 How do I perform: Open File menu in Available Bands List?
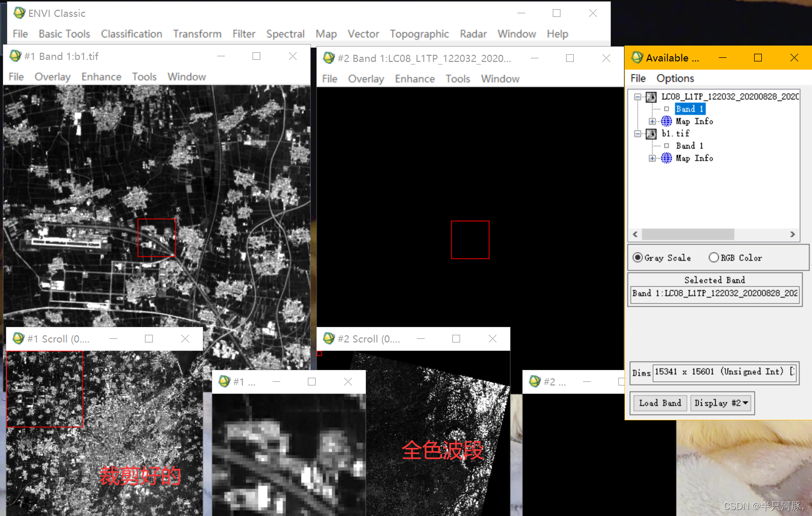coord(638,78)
